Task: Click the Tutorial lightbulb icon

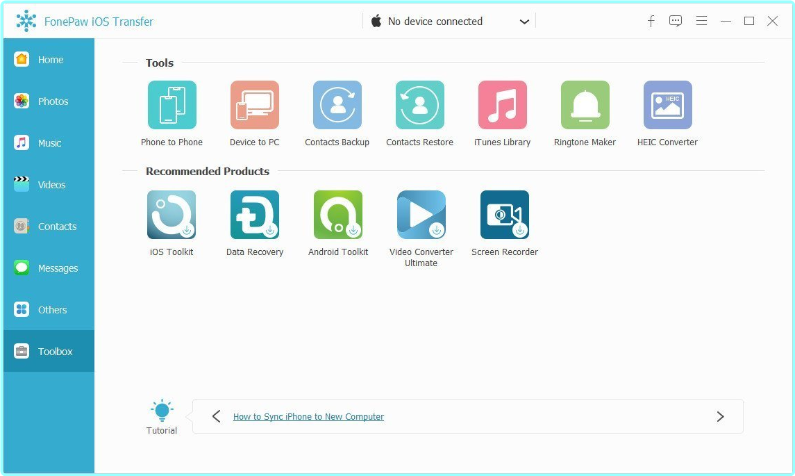Action: pos(162,411)
